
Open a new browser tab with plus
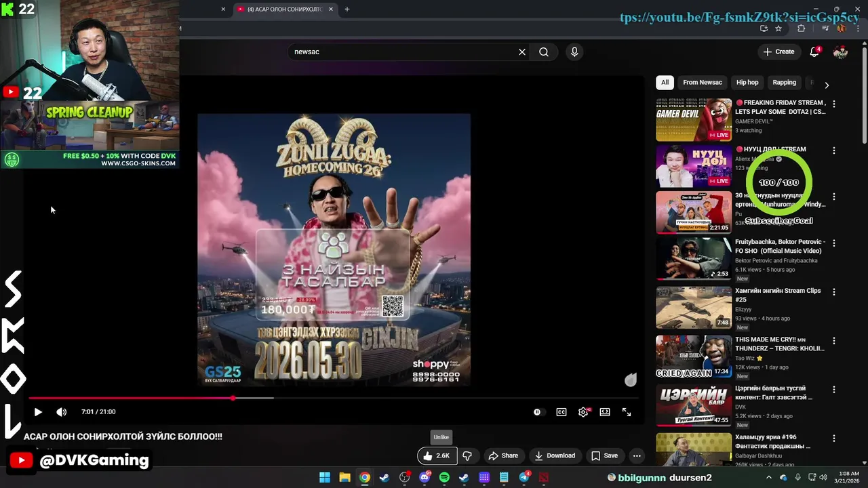point(347,9)
